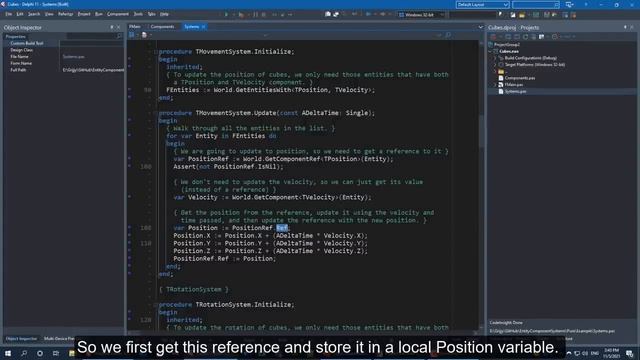Click the taskbar clock
The image size is (640, 360).
pos(611,353)
